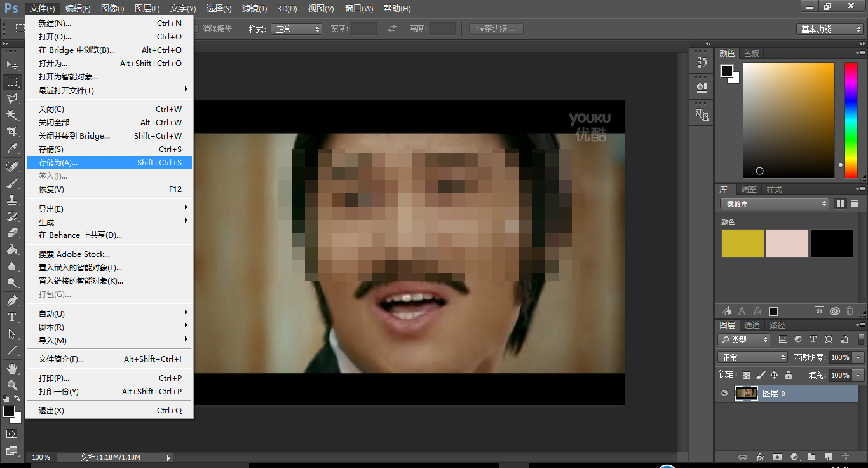Screen dimensions: 868x468
Task: Switch to the 通道 tab
Action: 752,326
